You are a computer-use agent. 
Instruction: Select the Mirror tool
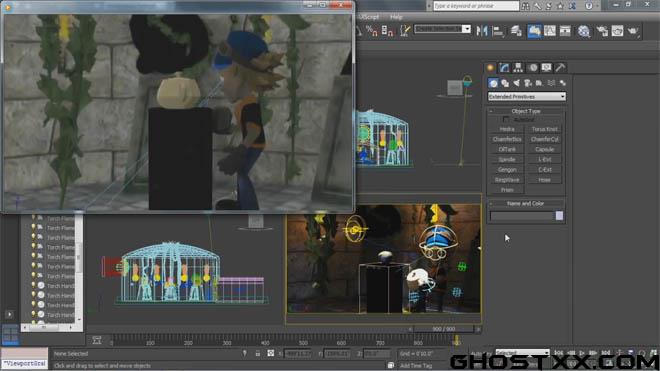482,31
